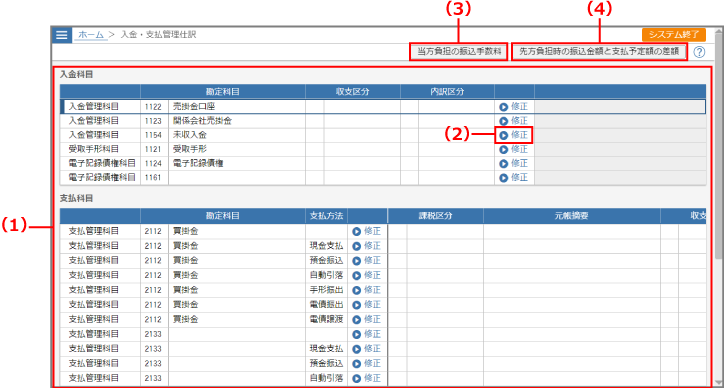724x388 pixels.
Task: Click 修正 for 2112 買掛金 現金支払 row
Action: (367, 246)
